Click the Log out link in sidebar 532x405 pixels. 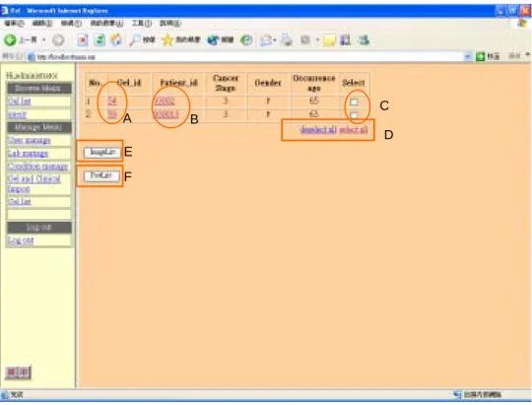21,240
